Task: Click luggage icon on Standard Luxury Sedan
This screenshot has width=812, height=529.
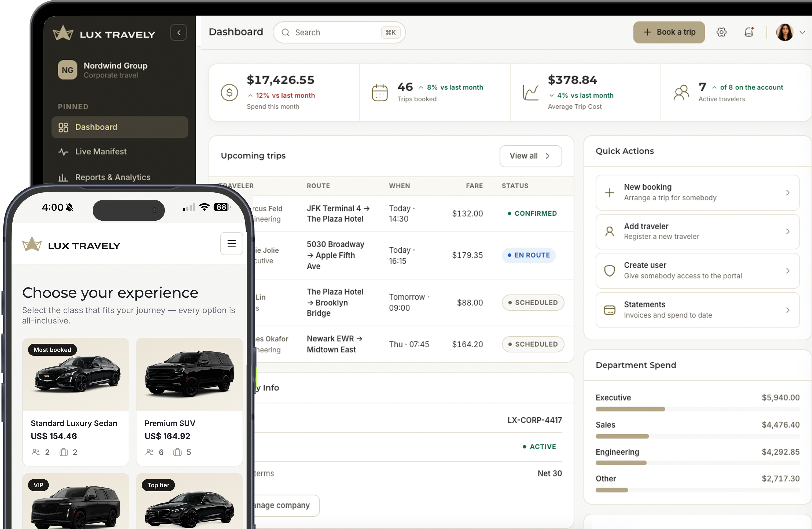Action: 63,452
